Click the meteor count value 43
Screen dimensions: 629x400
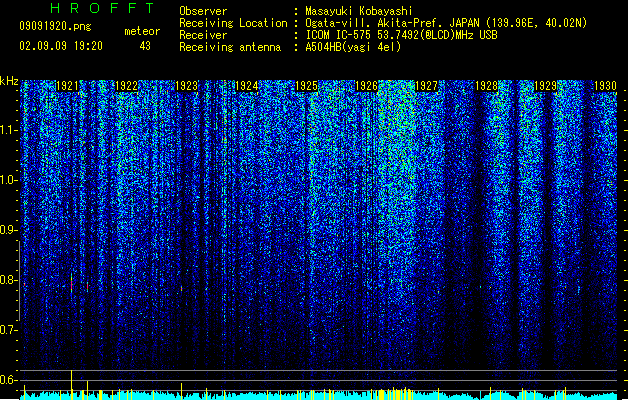click(145, 46)
